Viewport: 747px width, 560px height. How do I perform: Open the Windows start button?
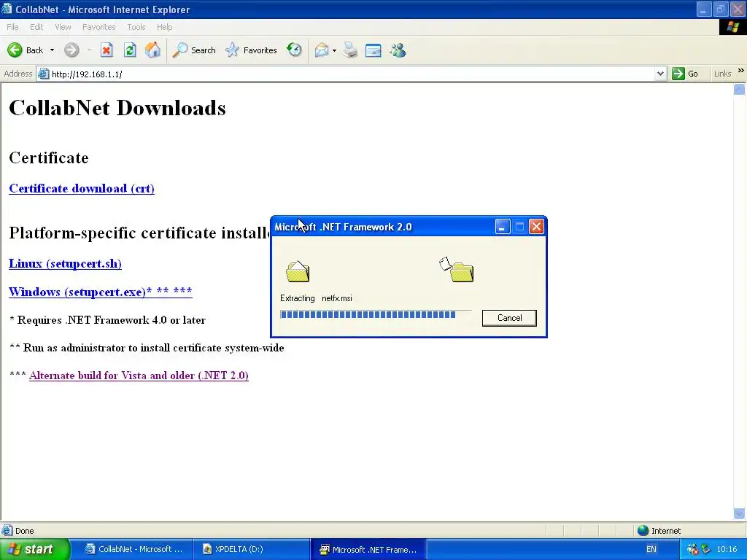[x=35, y=549]
